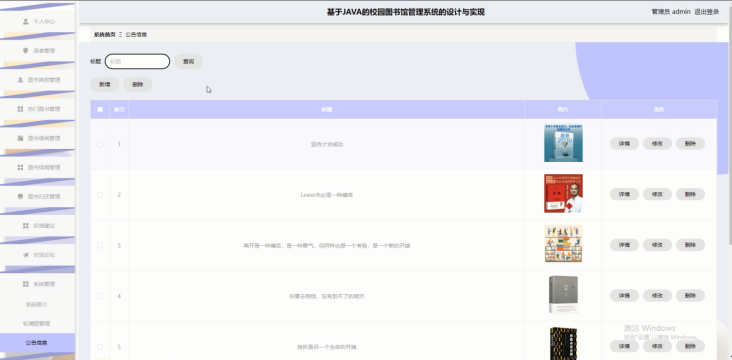Click the 图书续借管理 grid icon
732x360 pixels.
point(20,167)
